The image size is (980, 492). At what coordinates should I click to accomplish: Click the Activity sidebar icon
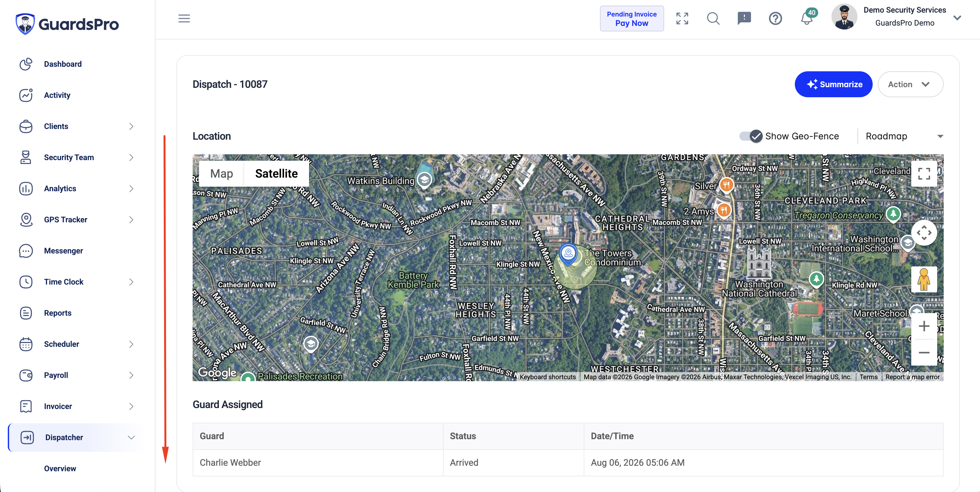[26, 95]
